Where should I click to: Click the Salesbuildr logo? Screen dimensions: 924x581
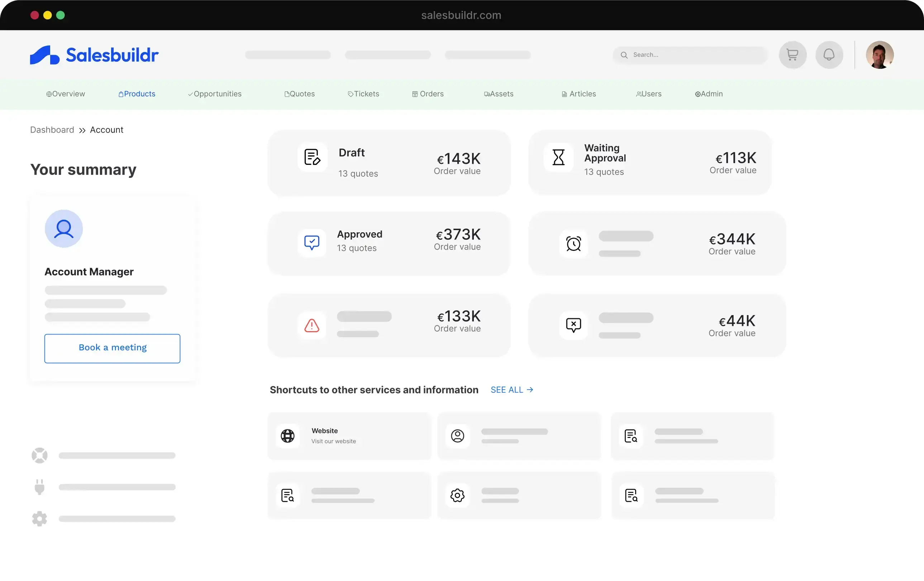[94, 55]
